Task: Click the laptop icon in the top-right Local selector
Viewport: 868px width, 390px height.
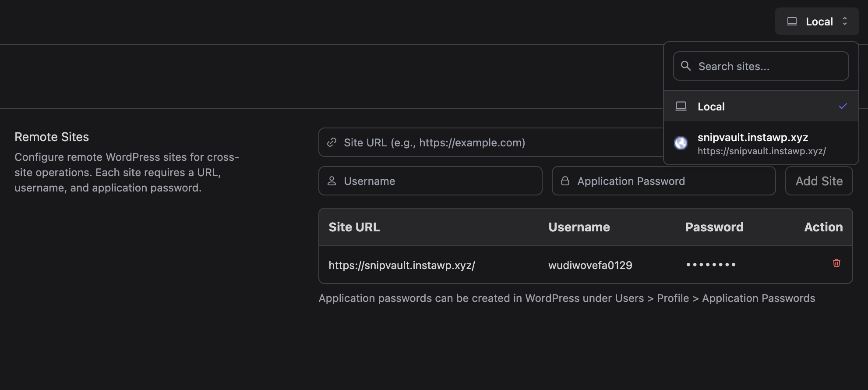Action: 792,21
